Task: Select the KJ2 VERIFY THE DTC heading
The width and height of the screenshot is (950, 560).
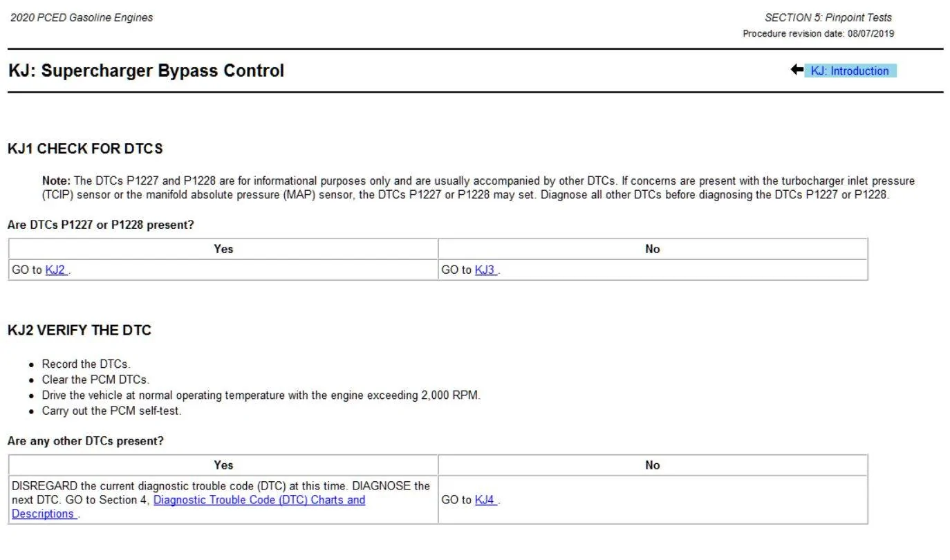Action: (x=80, y=330)
